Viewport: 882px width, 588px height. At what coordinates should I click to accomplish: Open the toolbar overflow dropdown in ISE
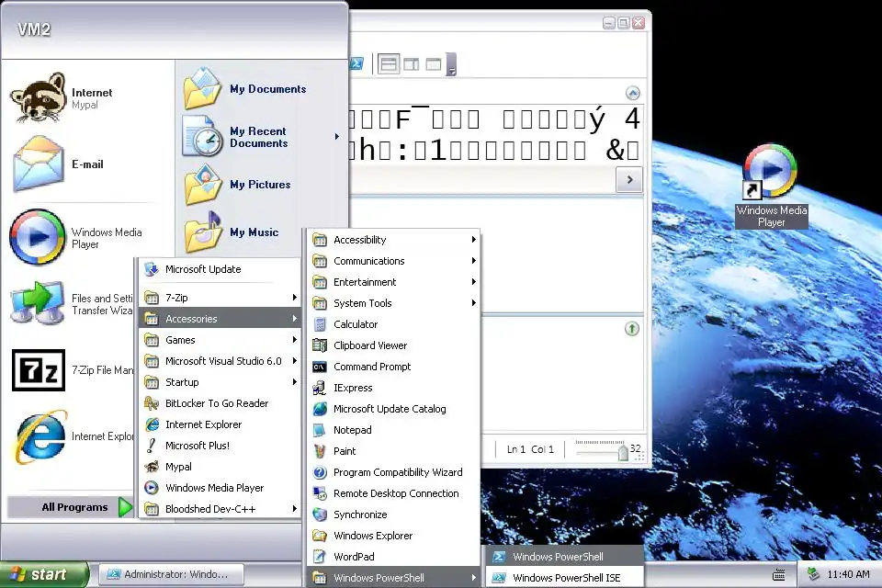[450, 64]
